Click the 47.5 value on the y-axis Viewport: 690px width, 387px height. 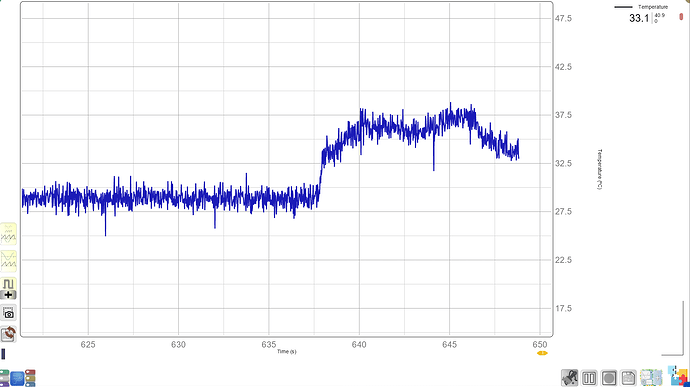tap(563, 18)
